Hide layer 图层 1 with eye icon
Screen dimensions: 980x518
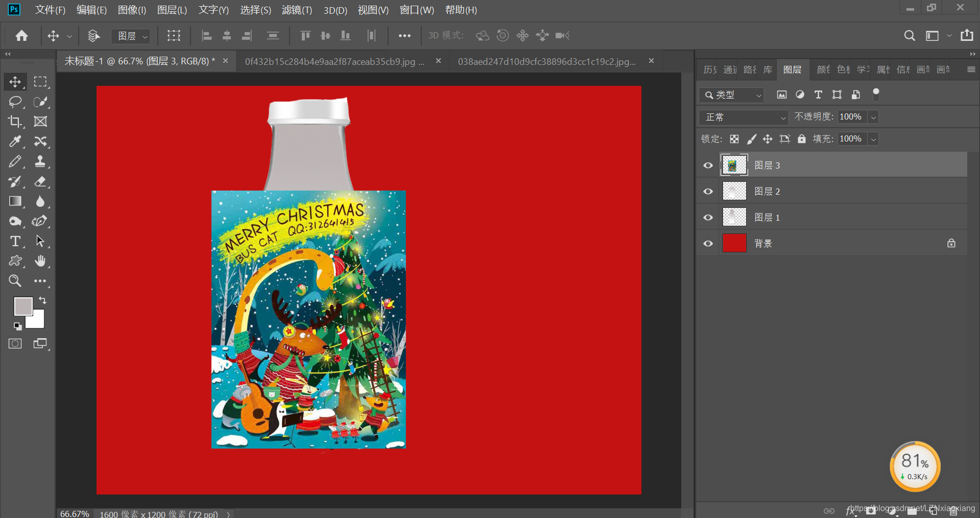coord(708,217)
